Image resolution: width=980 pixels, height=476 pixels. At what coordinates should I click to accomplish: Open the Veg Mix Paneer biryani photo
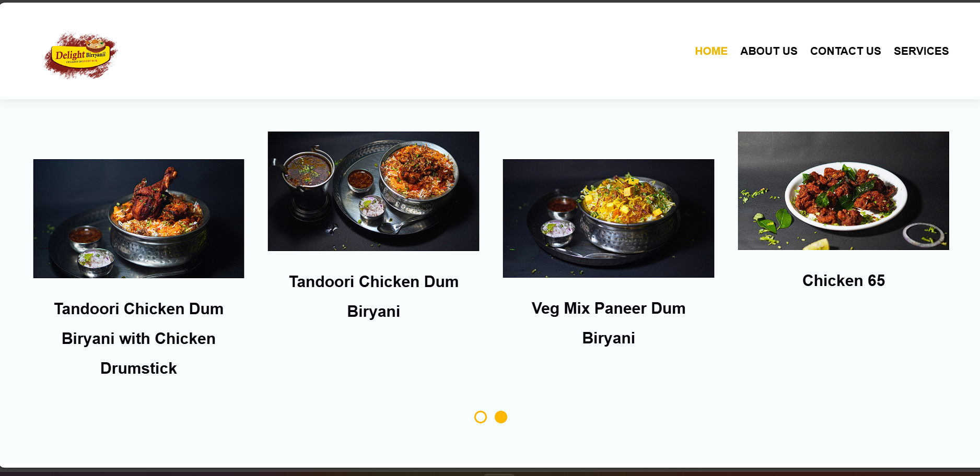coord(609,218)
